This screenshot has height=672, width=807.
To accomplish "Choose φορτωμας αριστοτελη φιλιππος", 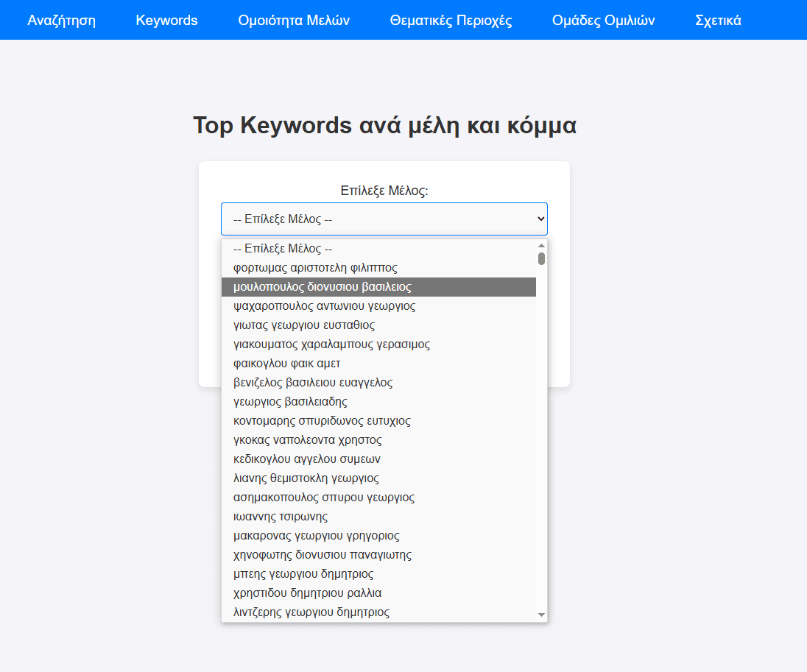I will tap(378, 268).
